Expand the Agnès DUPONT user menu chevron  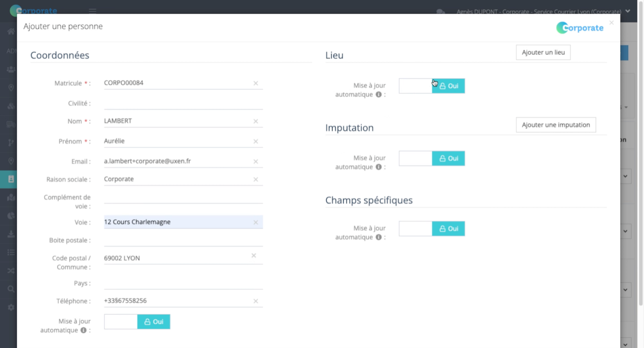tap(628, 11)
